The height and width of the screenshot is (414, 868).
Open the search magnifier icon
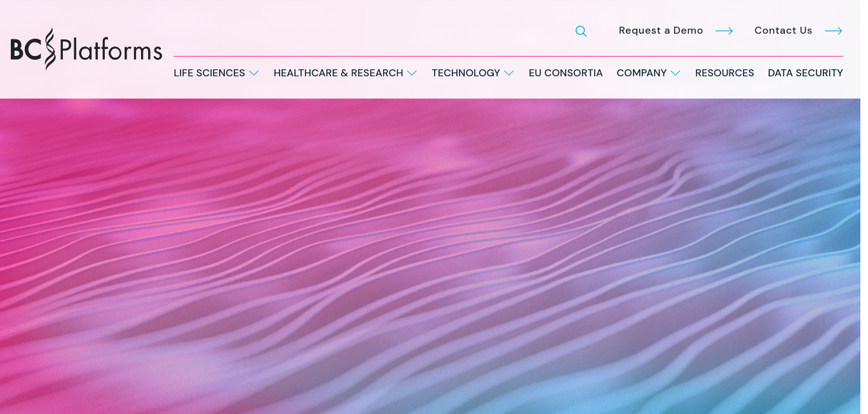tap(581, 31)
